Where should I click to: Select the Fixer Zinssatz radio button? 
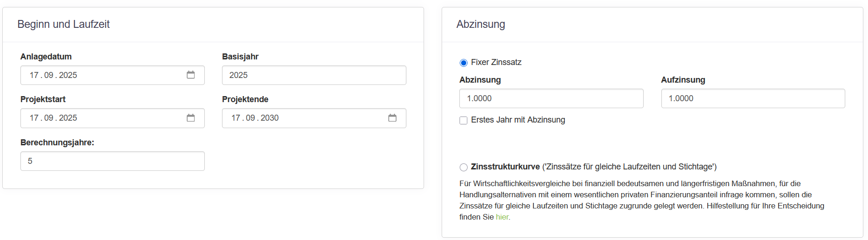[x=463, y=63]
